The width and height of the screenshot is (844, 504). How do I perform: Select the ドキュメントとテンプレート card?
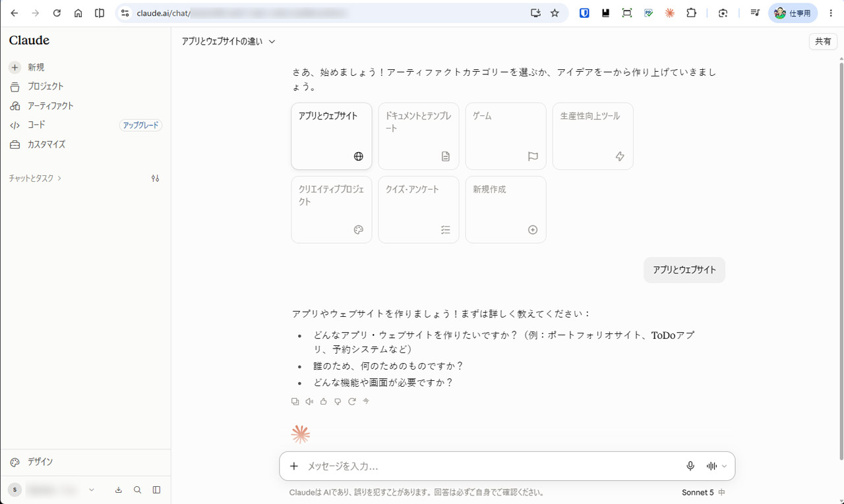(419, 136)
